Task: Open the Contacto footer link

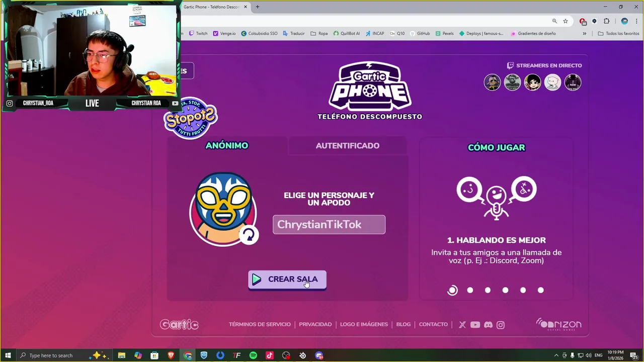Action: [433, 324]
